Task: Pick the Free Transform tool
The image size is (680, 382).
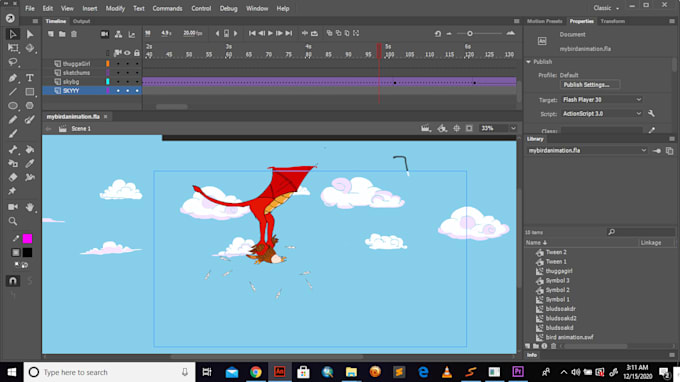Action: (x=13, y=48)
